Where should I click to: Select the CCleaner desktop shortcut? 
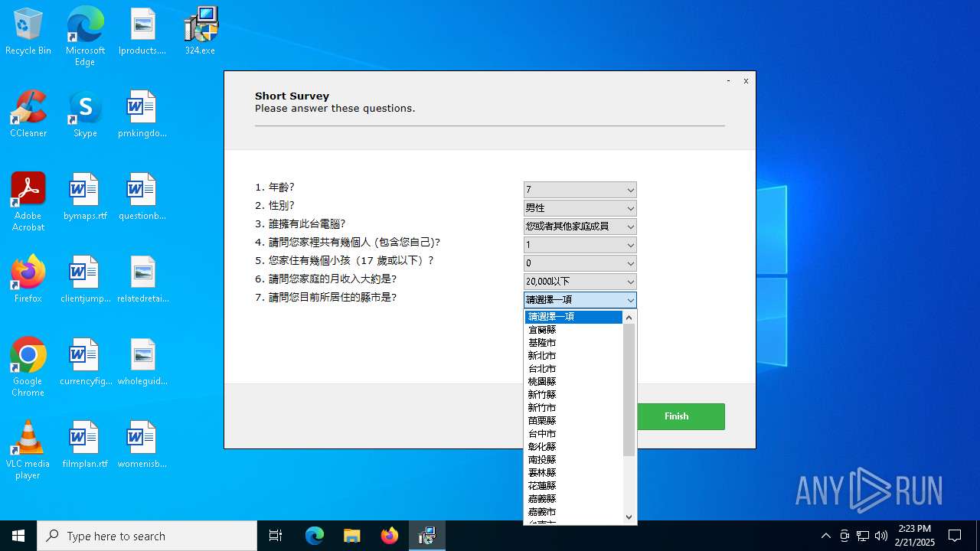pyautogui.click(x=28, y=115)
